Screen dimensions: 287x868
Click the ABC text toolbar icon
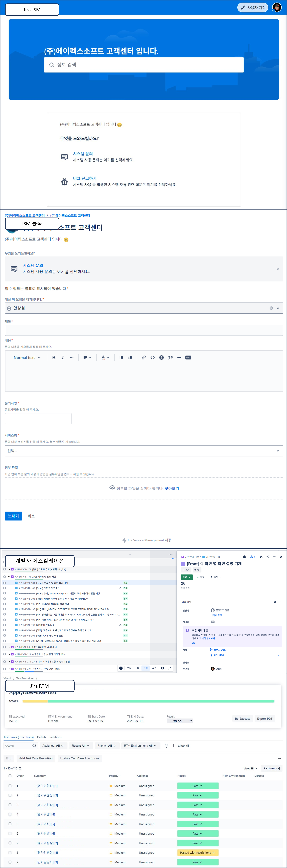[188, 357]
